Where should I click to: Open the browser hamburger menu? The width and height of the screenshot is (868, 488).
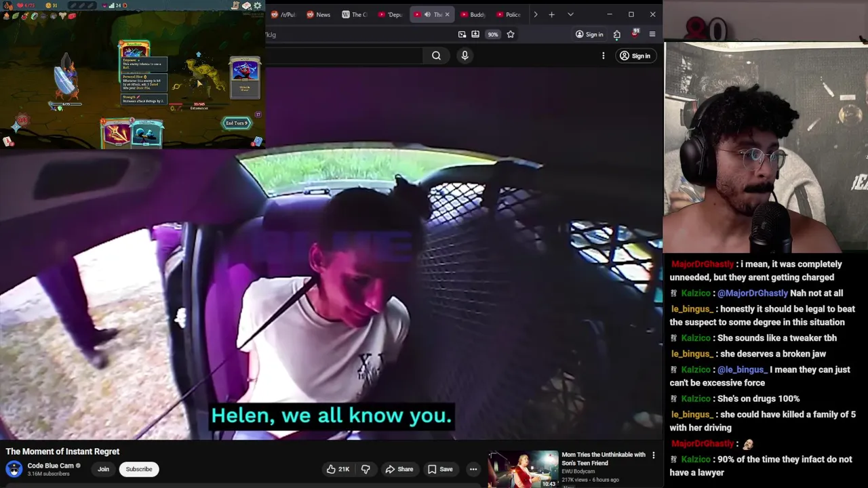click(x=652, y=35)
